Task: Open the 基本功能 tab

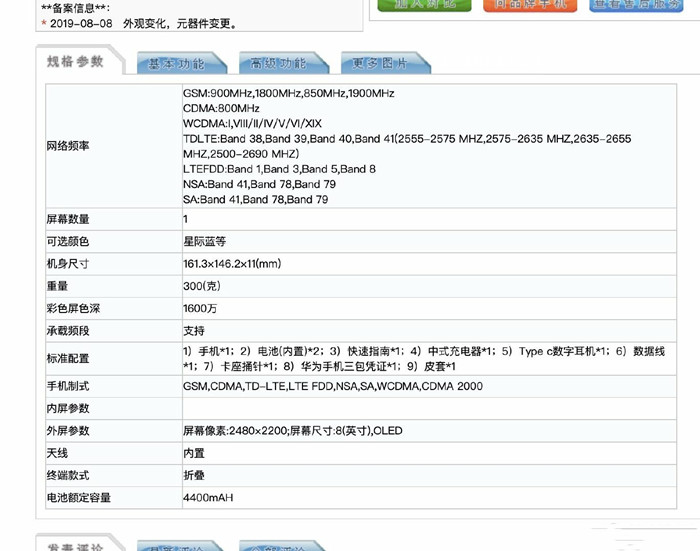Action: tap(177, 64)
